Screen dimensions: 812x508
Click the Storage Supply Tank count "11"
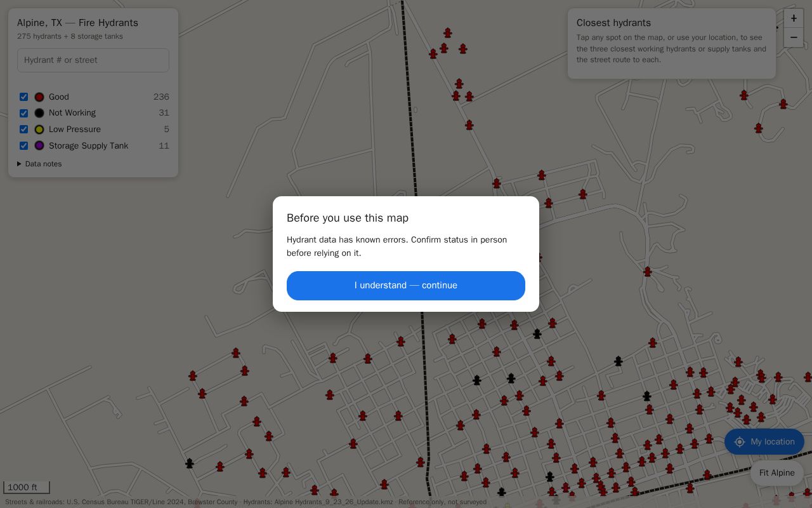(164, 145)
